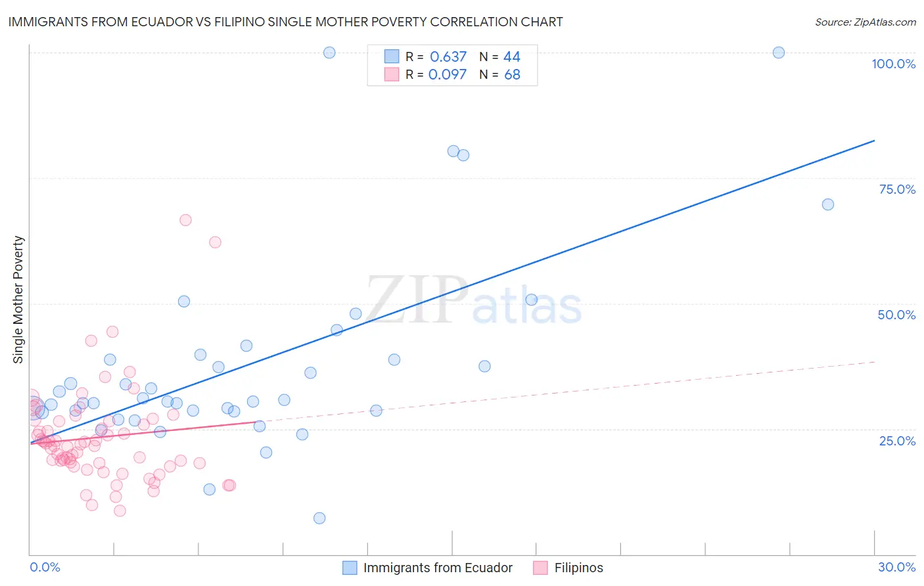
Task: Click the 25.0% y-axis tick label
Action: [x=897, y=441]
